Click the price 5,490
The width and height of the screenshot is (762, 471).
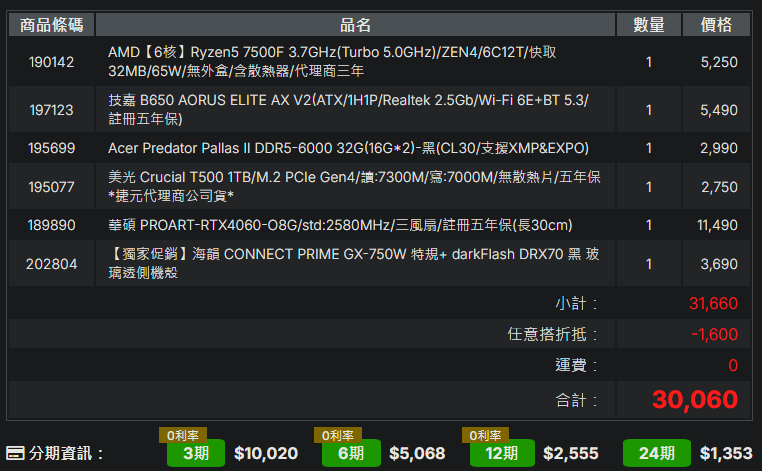point(719,110)
